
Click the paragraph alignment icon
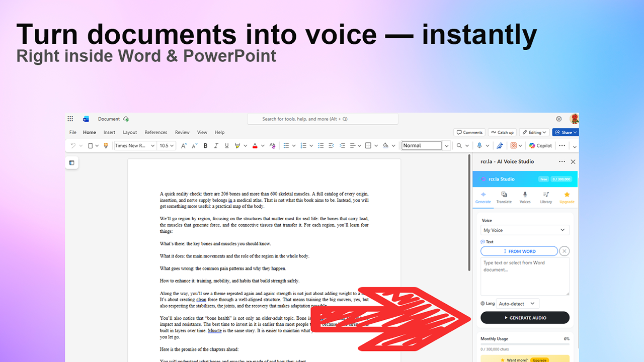tap(353, 146)
